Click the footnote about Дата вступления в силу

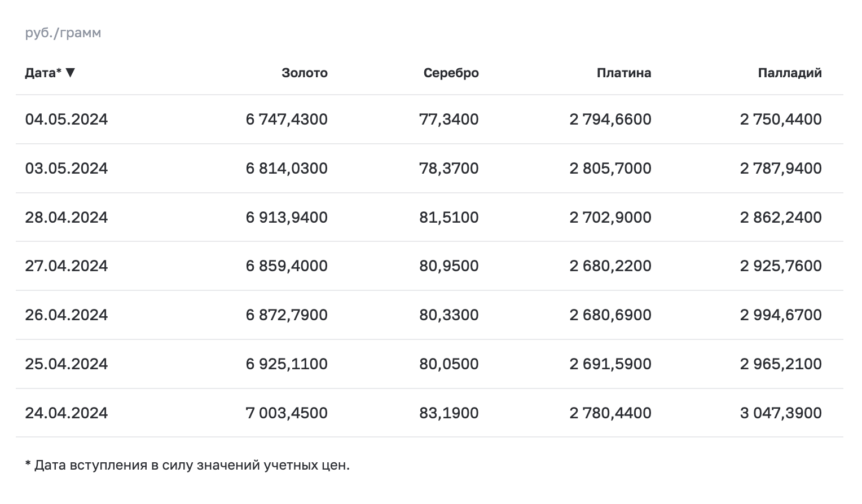[187, 466]
